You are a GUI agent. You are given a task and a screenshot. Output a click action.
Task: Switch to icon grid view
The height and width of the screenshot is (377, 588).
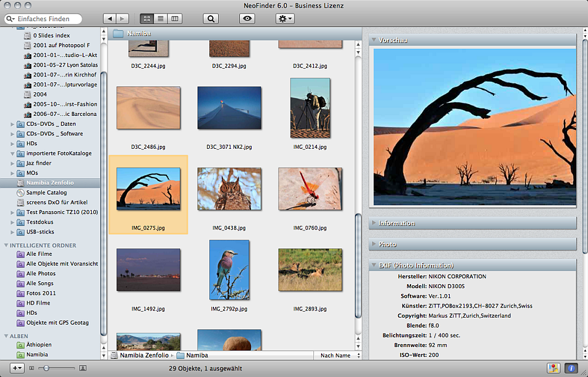(147, 19)
